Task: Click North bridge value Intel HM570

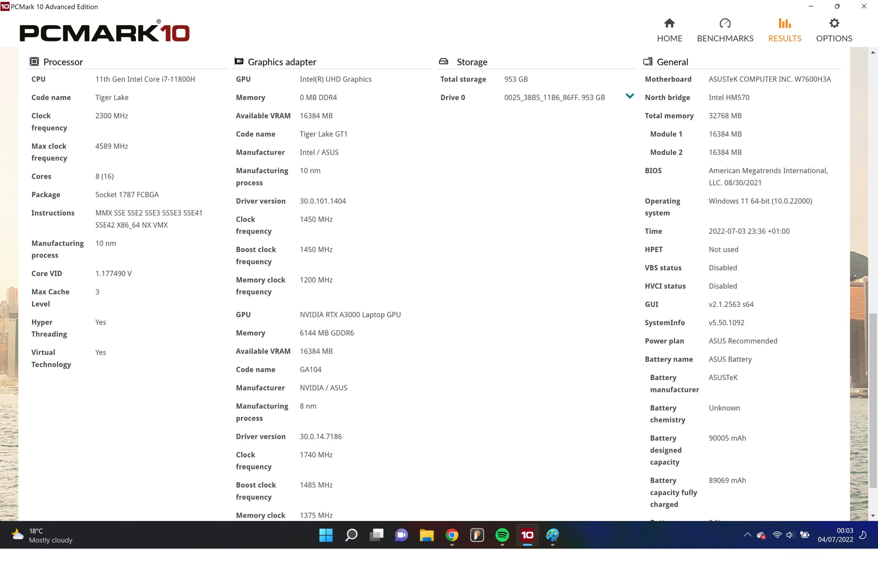Action: point(729,97)
